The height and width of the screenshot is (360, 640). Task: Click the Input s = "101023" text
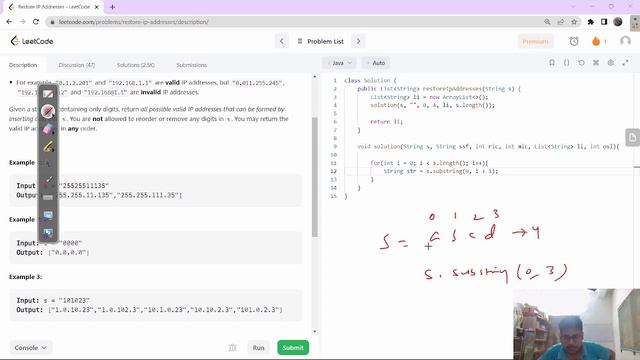[53, 300]
